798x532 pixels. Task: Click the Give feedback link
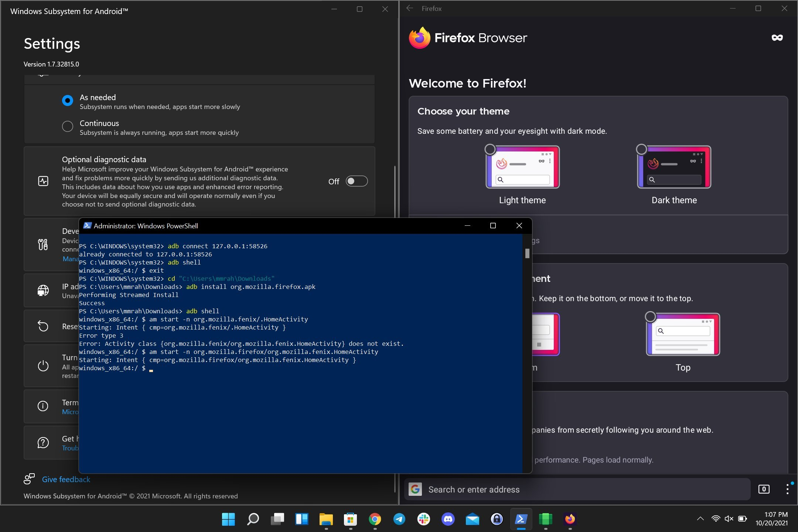click(x=66, y=479)
